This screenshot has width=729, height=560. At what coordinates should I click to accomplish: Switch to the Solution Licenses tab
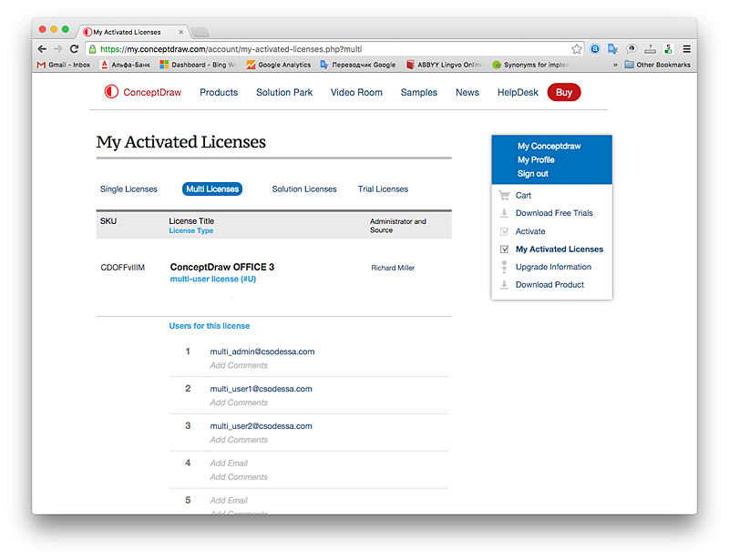pyautogui.click(x=304, y=189)
